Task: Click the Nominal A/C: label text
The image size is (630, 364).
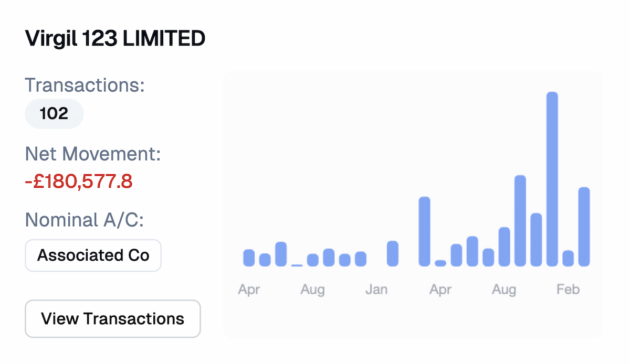Action: click(85, 220)
